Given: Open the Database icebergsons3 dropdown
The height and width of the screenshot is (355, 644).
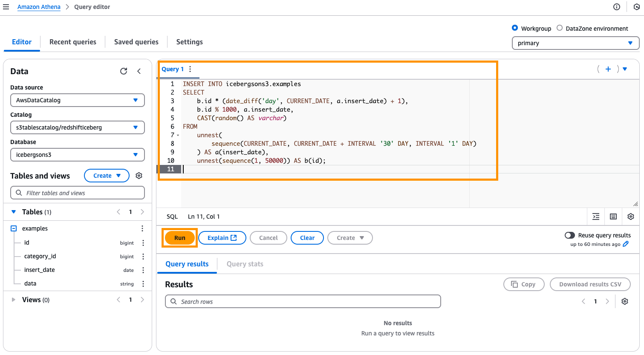Looking at the screenshot, I should [78, 155].
